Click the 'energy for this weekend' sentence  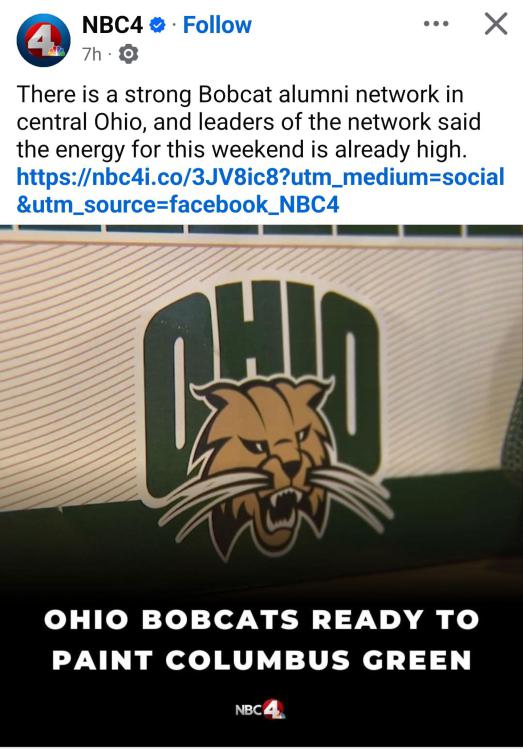click(x=241, y=149)
